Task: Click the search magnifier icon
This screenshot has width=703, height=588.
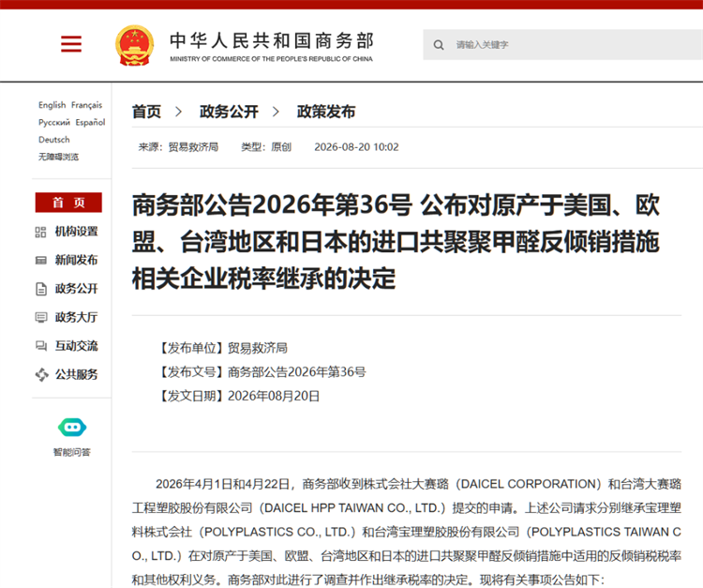Action: tap(439, 45)
